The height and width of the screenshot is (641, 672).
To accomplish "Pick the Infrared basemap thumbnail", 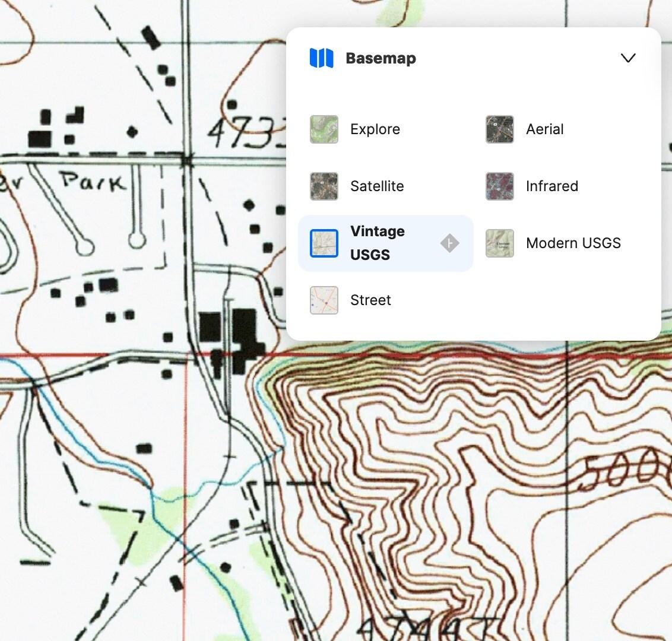I will click(499, 186).
